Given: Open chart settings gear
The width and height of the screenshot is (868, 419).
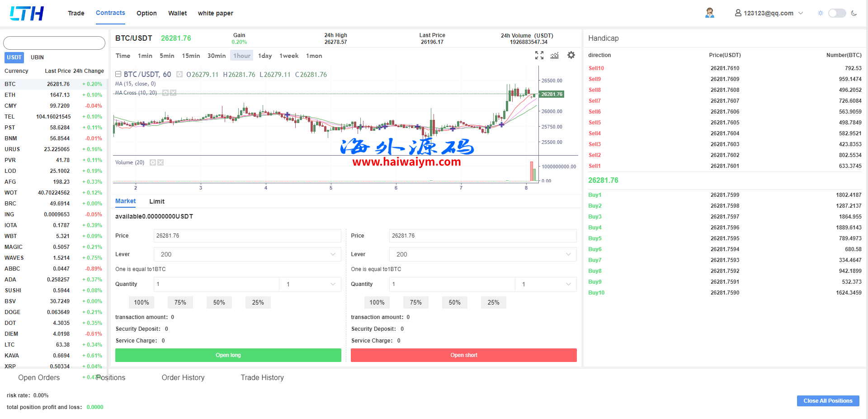Looking at the screenshot, I should 571,55.
